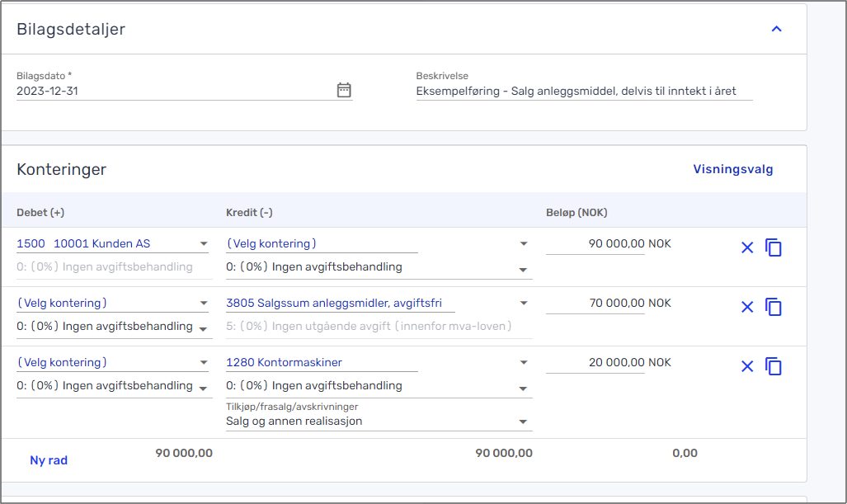Viewport: 847px width, 504px height.
Task: Click the Bilagsdato date field
Action: click(x=184, y=91)
